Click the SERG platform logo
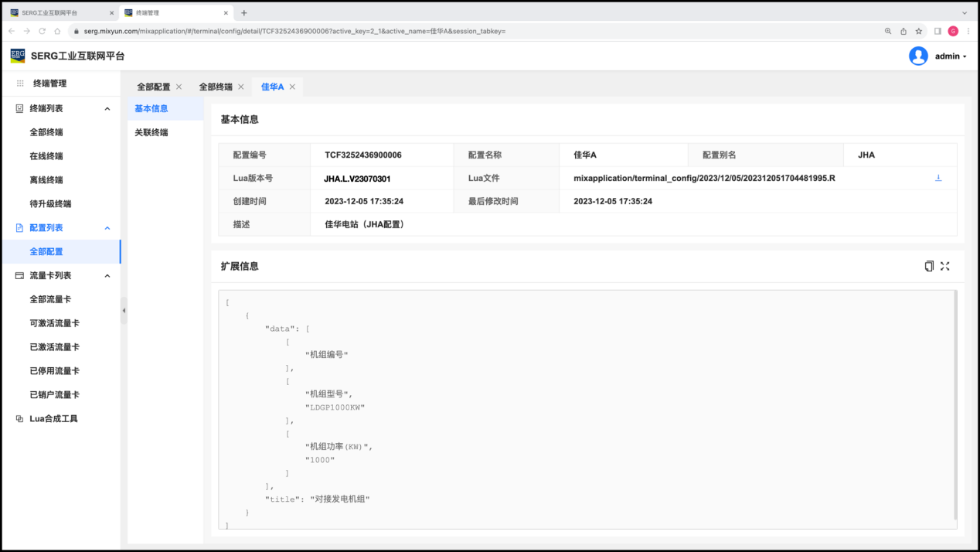This screenshot has width=980, height=552. [17, 56]
